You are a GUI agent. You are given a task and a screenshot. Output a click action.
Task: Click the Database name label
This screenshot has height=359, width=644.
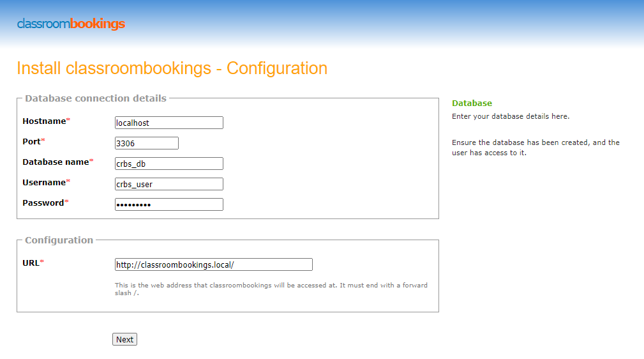[56, 162]
